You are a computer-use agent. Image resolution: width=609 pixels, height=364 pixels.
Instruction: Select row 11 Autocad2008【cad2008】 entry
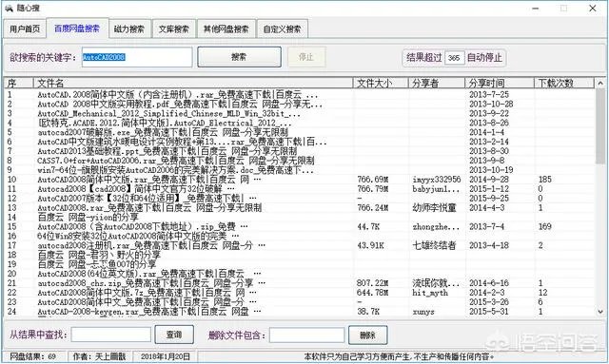[x=300, y=188]
